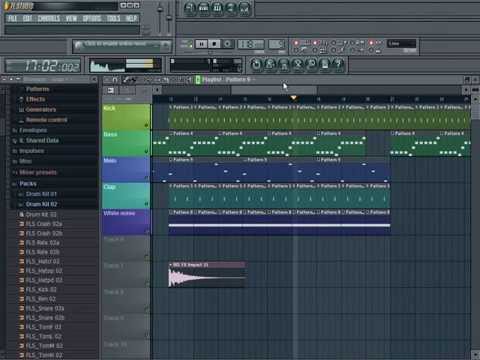Image resolution: width=480 pixels, height=360 pixels.
Task: Open the Line snap selector dropdown
Action: (401, 44)
